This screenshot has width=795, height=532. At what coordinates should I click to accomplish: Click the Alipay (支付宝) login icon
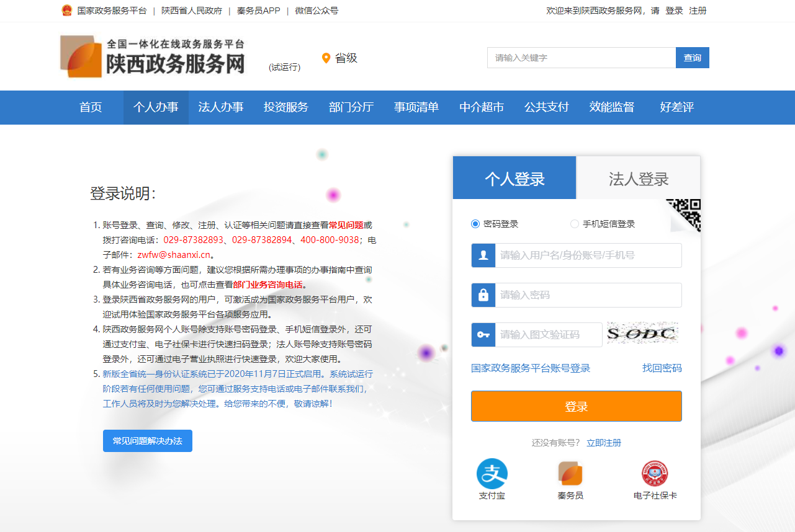[x=492, y=474]
